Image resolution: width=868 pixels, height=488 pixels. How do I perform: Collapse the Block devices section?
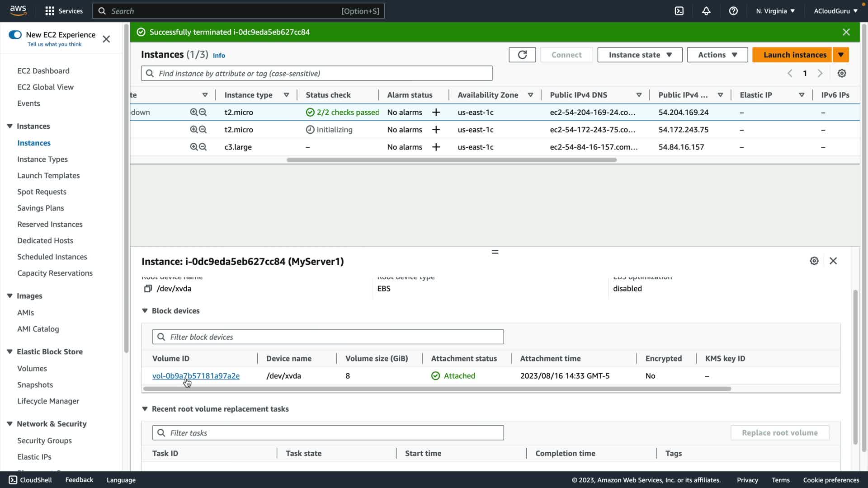pos(145,311)
